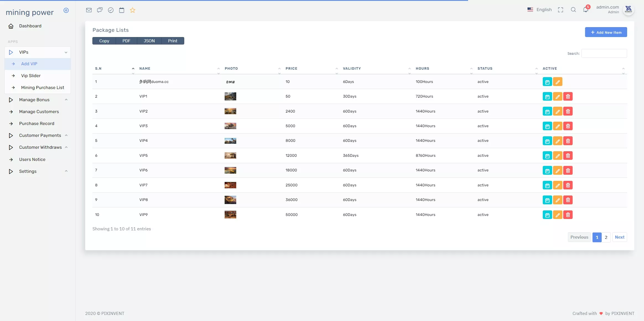Sort table by Validity column header
This screenshot has height=321, width=644.
[352, 69]
